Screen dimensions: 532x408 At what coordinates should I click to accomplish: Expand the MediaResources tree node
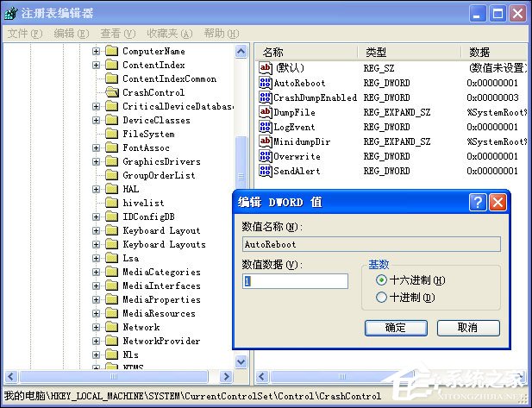point(97,314)
